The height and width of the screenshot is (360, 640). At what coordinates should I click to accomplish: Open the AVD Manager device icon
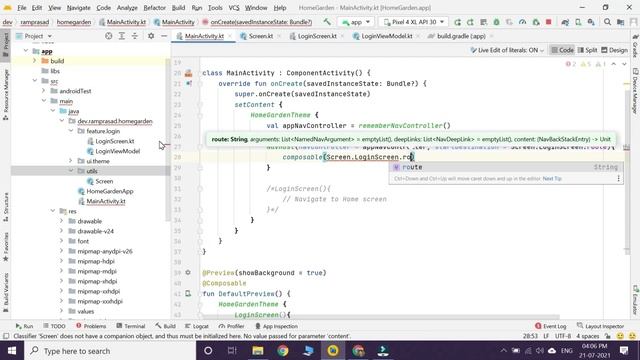578,22
